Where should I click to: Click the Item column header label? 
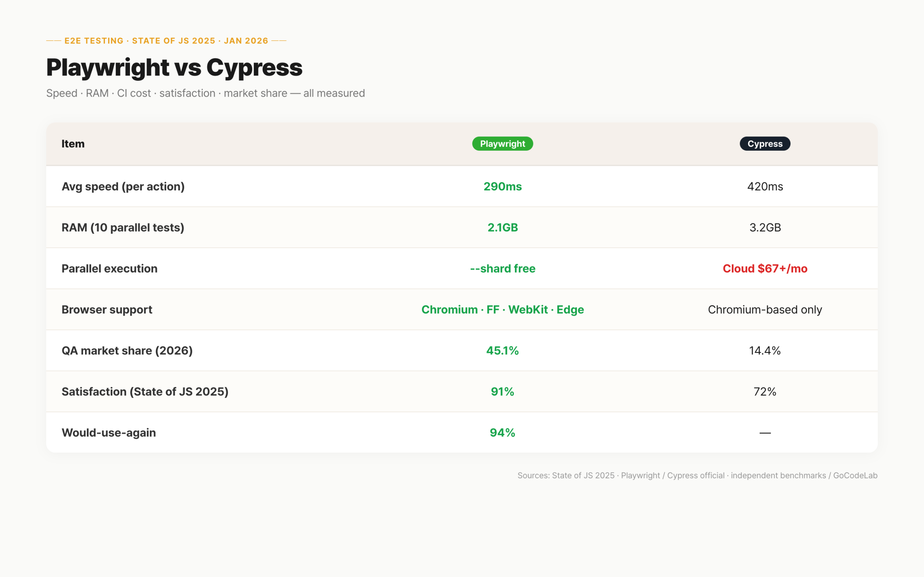pos(73,144)
